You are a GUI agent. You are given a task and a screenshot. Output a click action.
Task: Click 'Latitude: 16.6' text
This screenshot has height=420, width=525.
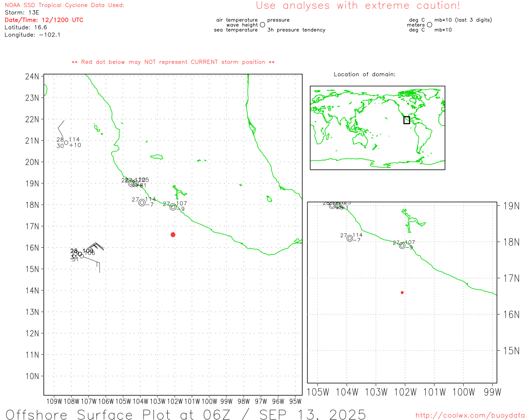point(26,27)
